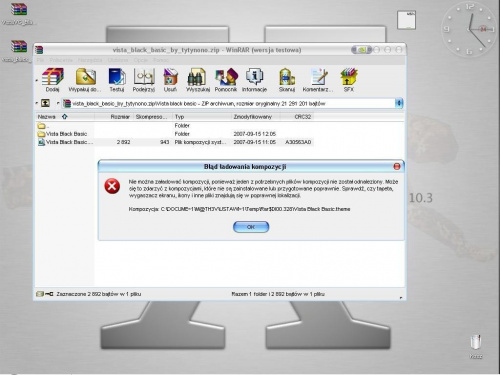The height and width of the screenshot is (375, 500).
Task: Open the Narzędzia menu
Action: point(90,60)
